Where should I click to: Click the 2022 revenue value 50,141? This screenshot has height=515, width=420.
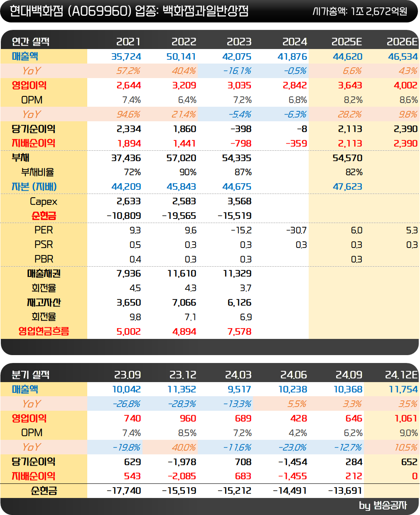tap(181, 56)
